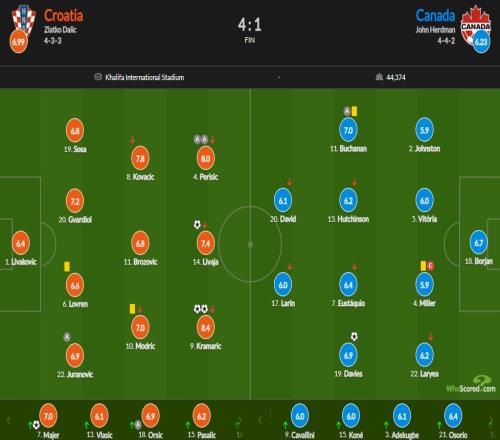500x440 pixels.
Task: Click the left arrow on Croatia's substitutes
Action: (9, 420)
